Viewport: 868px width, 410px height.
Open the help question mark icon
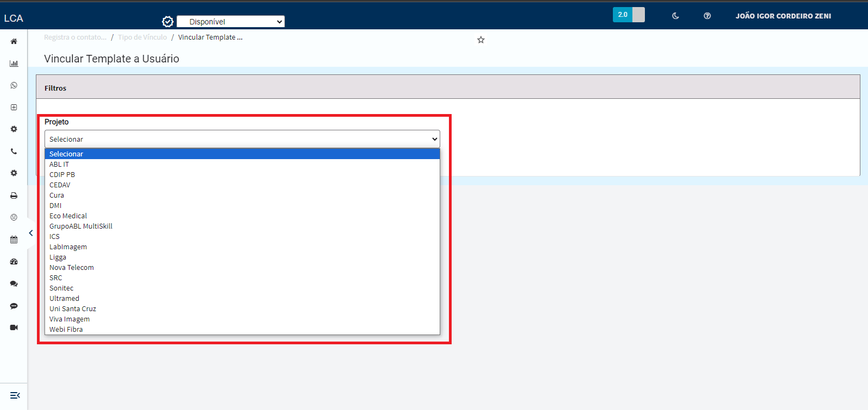tap(707, 16)
